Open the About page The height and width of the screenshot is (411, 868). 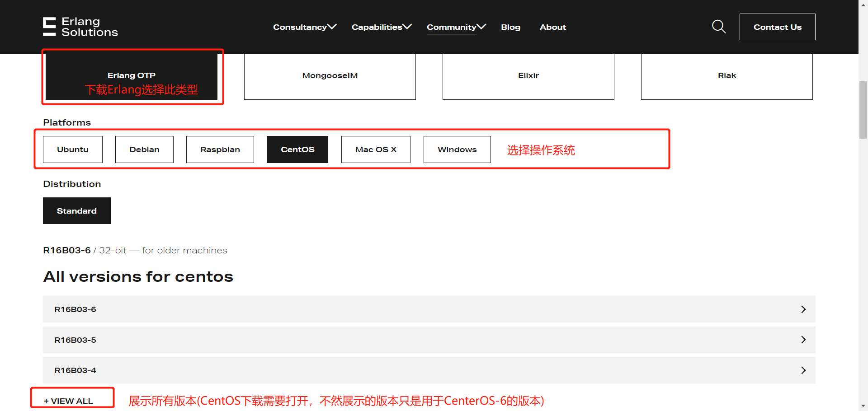pyautogui.click(x=552, y=27)
